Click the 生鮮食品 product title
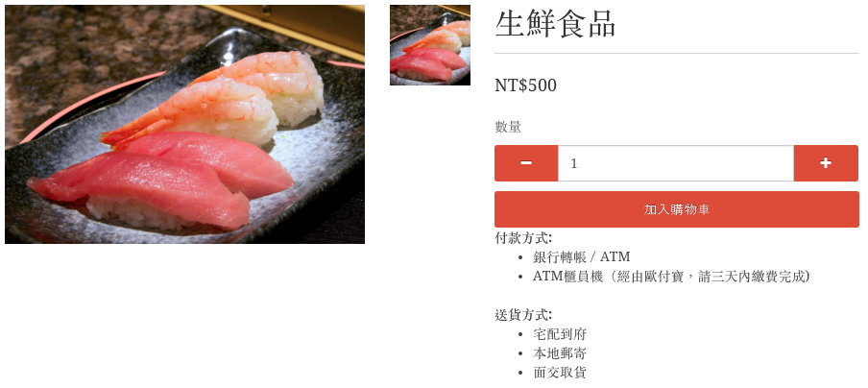Image resolution: width=868 pixels, height=388 pixels. point(555,24)
